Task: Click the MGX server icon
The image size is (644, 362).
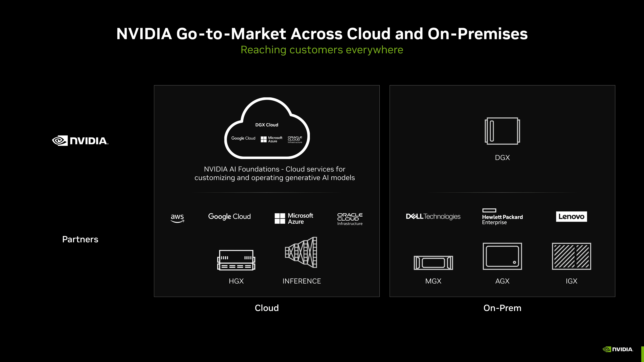Action: 433,263
